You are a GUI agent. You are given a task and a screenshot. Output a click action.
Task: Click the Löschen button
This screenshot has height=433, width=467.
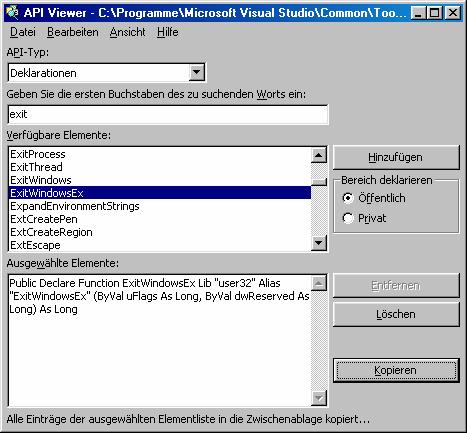[x=396, y=314]
